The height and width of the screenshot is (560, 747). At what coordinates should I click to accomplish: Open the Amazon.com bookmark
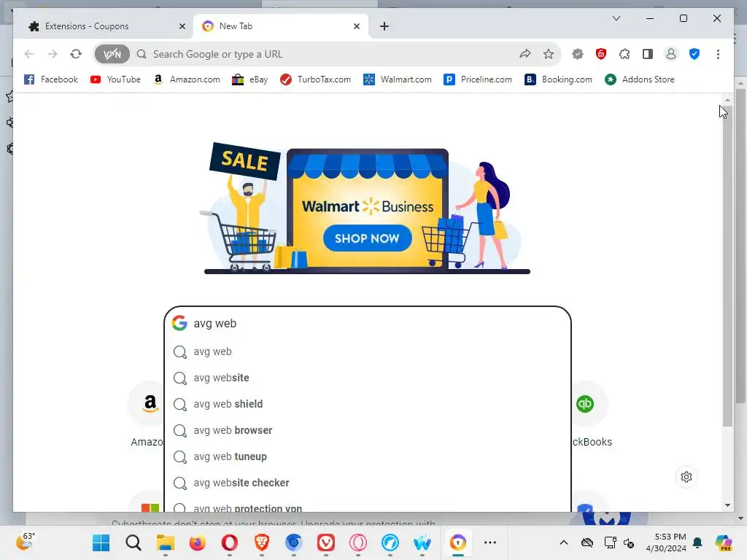[x=187, y=79]
